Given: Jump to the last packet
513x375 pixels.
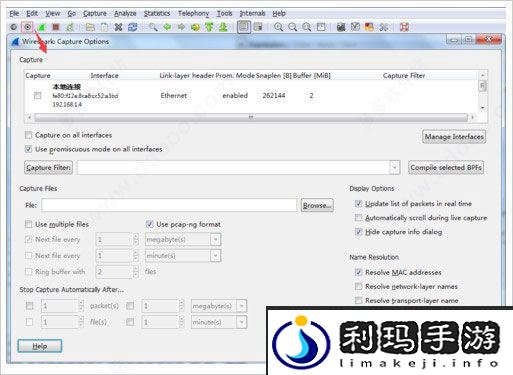Looking at the screenshot, I should (x=223, y=27).
